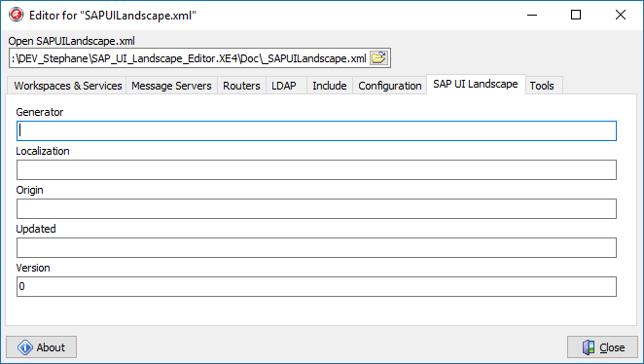Select the Routers tab
This screenshot has height=364, width=644.
[x=241, y=86]
